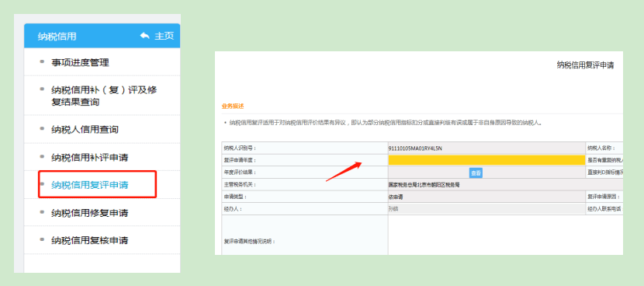Click the 年度评价结果 label cell
Viewport: 644px width, 286px height.
(304, 173)
